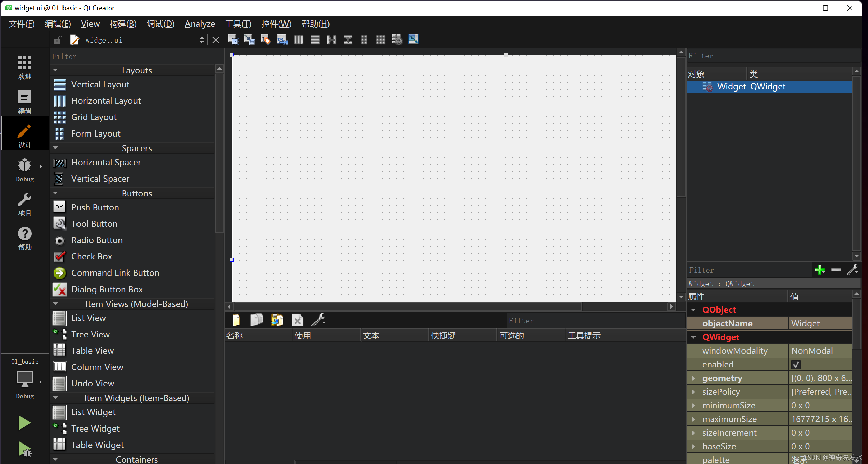Viewport: 868px width, 464px height.
Task: Click the green Run button in sidebar
Action: (24, 423)
